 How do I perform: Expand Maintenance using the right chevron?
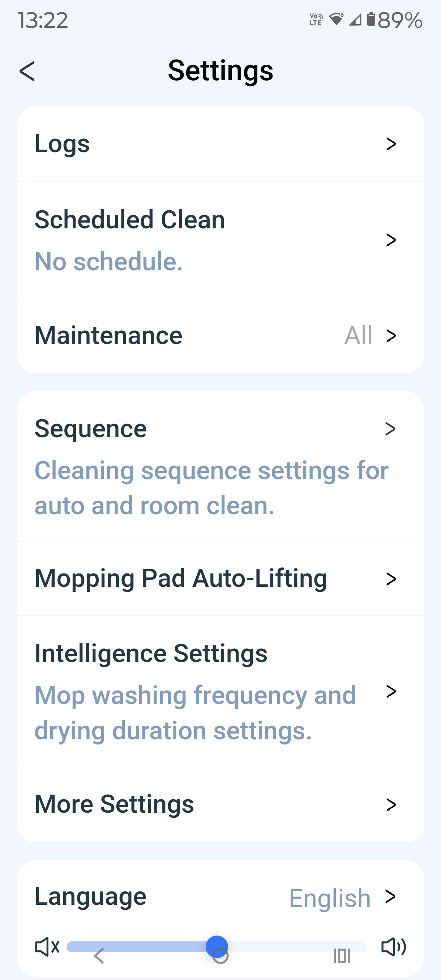coord(391,336)
